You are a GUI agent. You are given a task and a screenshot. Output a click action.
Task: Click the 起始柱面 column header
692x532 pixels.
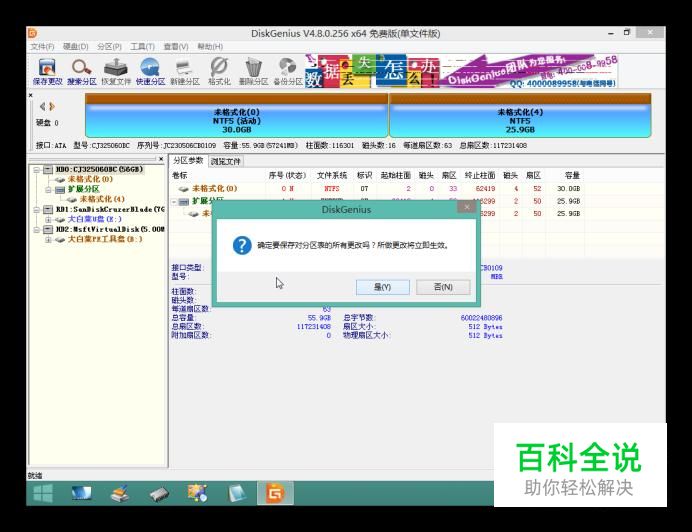click(395, 176)
